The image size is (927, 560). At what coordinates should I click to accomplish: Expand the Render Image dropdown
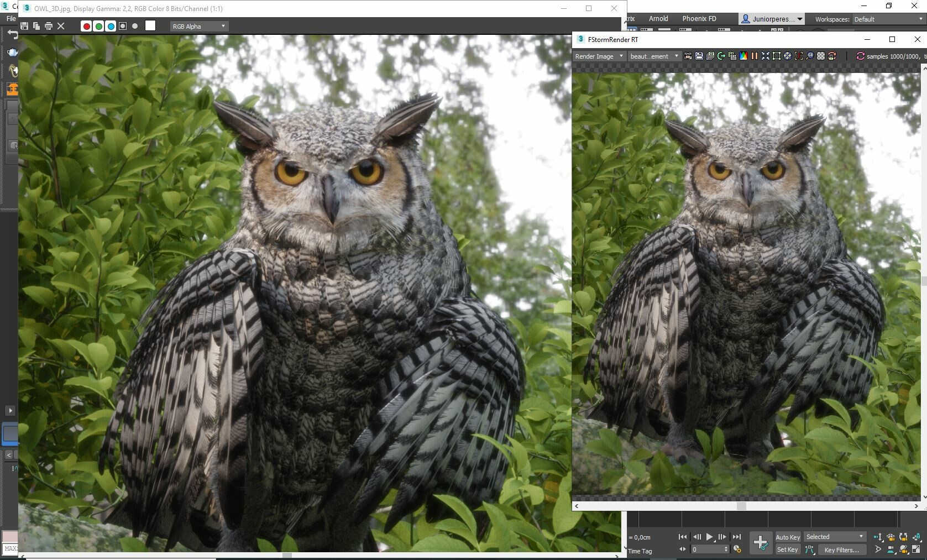[599, 56]
